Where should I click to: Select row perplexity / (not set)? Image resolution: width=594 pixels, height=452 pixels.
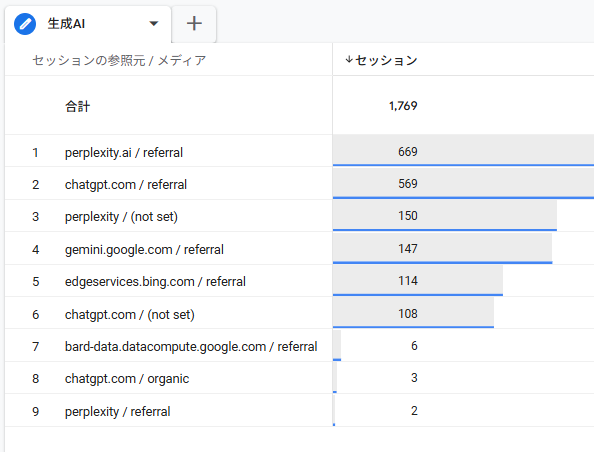pos(121,217)
